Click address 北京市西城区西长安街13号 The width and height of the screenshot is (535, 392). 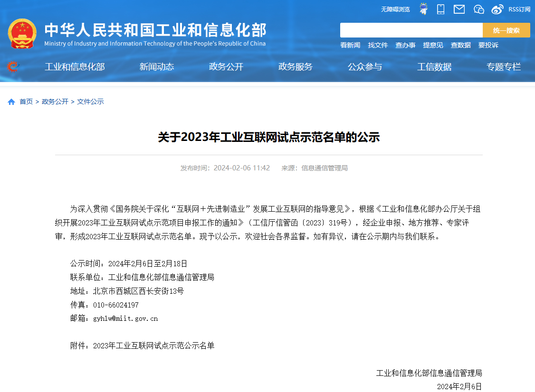pos(139,291)
